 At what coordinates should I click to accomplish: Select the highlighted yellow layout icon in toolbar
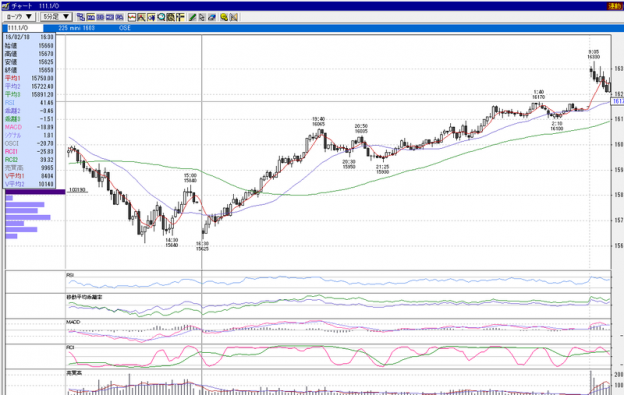(x=90, y=17)
